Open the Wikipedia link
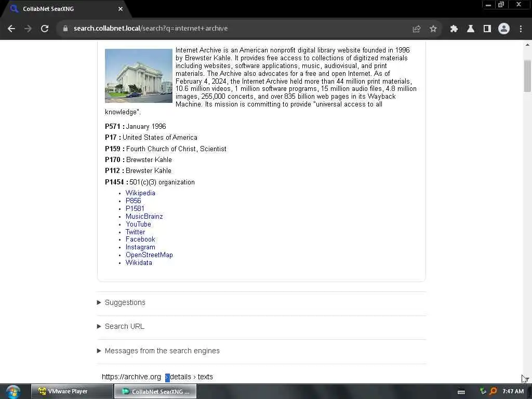 click(140, 193)
